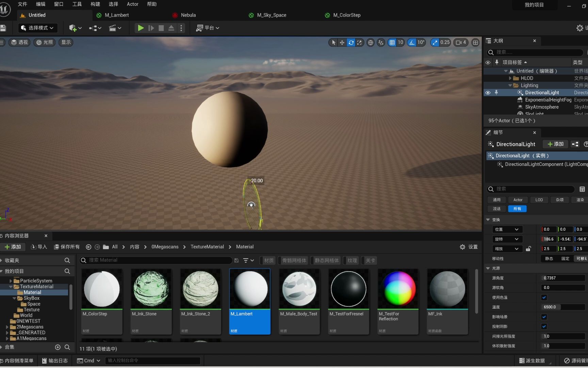
Task: Click the 保存所有 button
Action: 67,247
